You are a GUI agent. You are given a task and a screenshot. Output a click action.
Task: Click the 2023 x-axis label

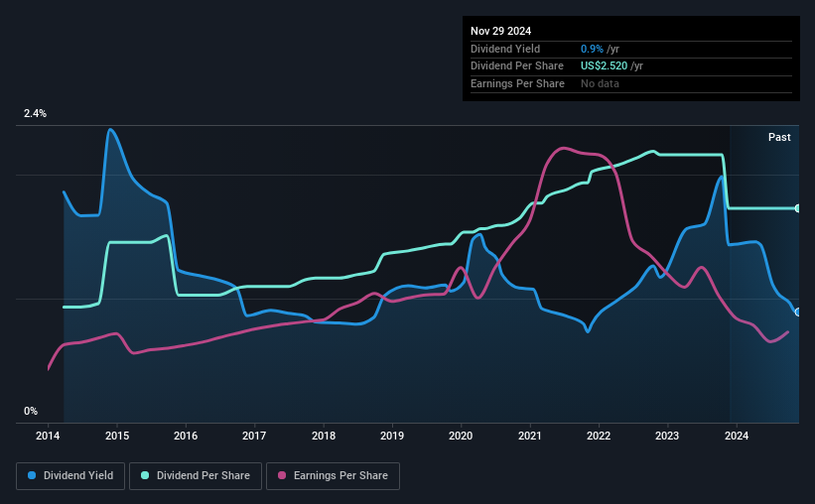tap(667, 436)
